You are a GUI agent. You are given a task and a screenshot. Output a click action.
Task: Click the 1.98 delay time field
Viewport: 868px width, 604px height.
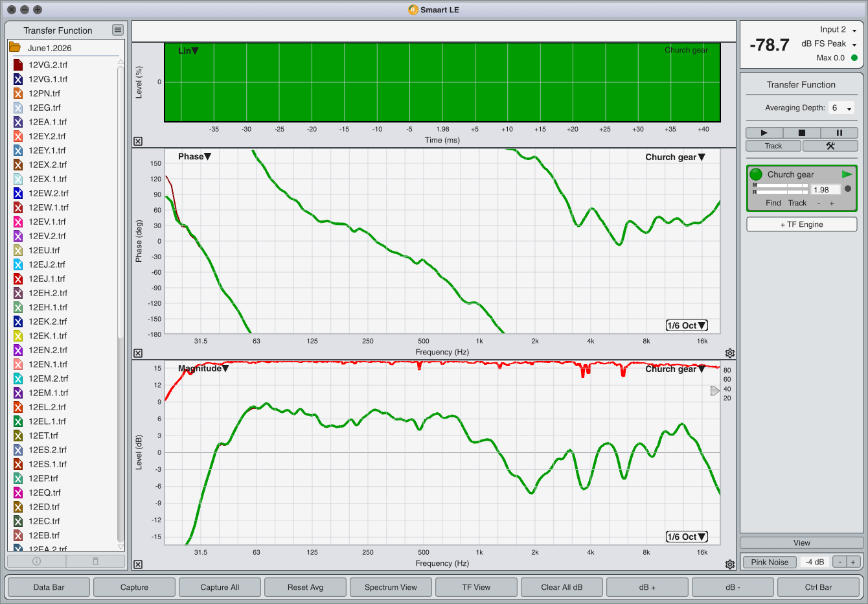826,190
